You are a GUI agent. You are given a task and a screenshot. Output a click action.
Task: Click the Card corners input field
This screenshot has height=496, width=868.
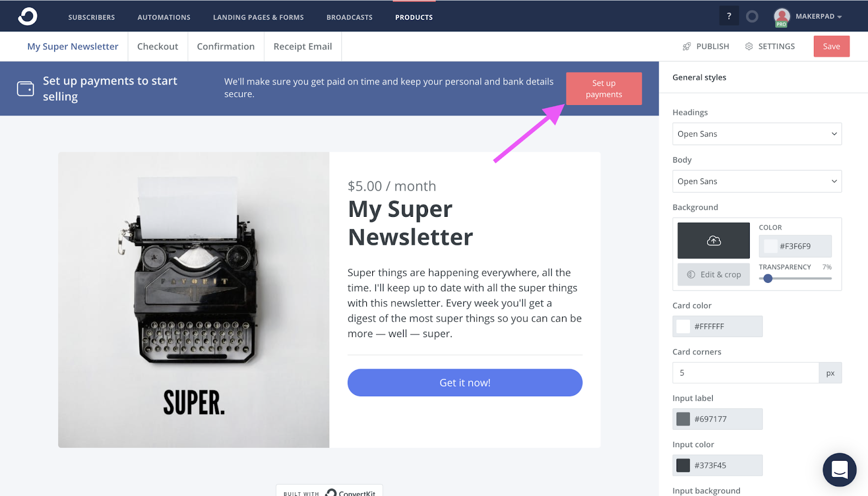click(745, 373)
